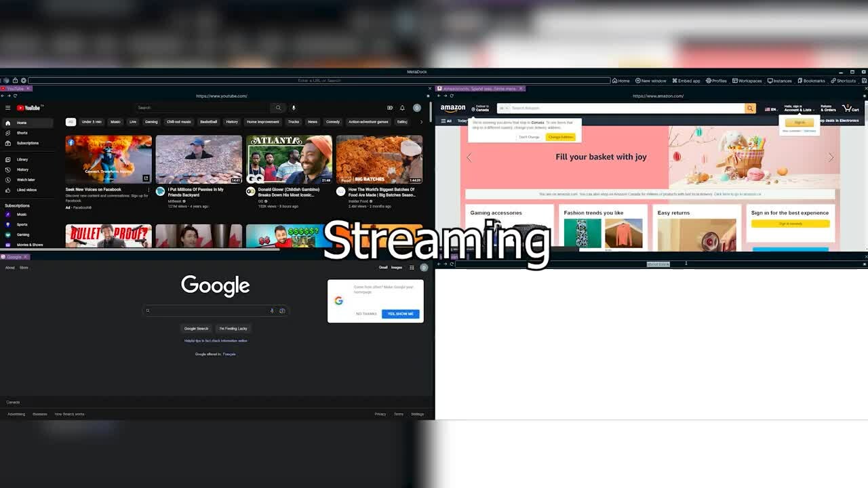Select the Gaming filter chip on YouTube
This screenshot has height=488, width=868.
pos(151,122)
